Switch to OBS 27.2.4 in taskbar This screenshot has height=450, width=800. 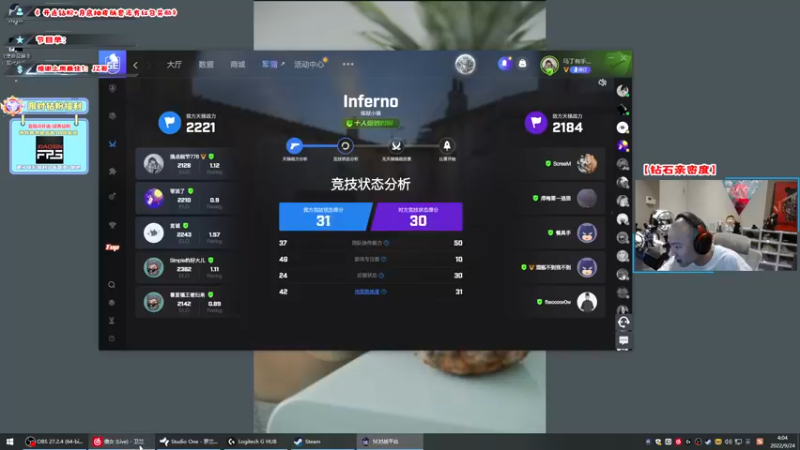click(x=54, y=441)
